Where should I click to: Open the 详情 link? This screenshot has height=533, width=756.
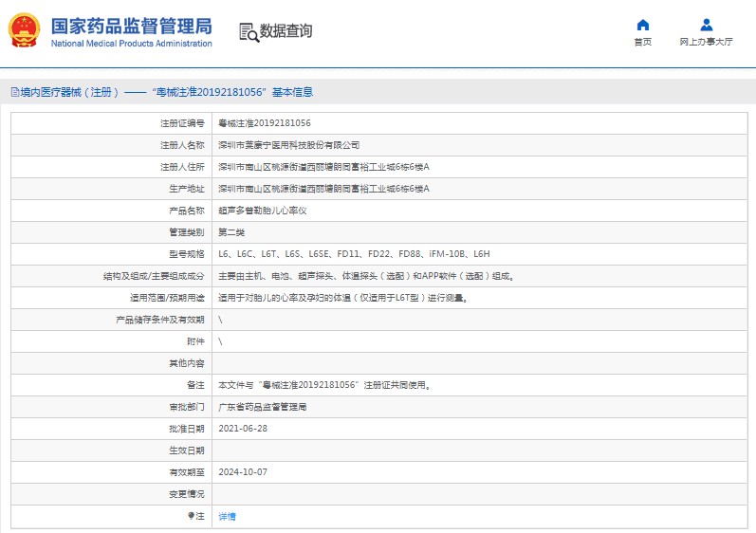click(x=227, y=516)
